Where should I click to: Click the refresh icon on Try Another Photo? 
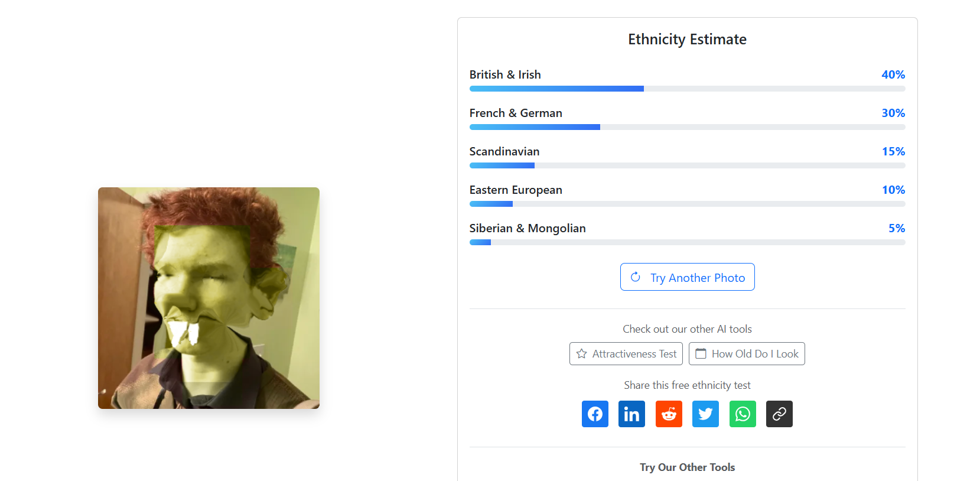point(636,277)
